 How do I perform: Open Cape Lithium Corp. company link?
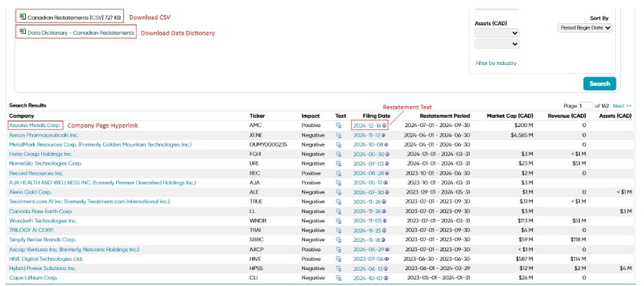pos(33,278)
